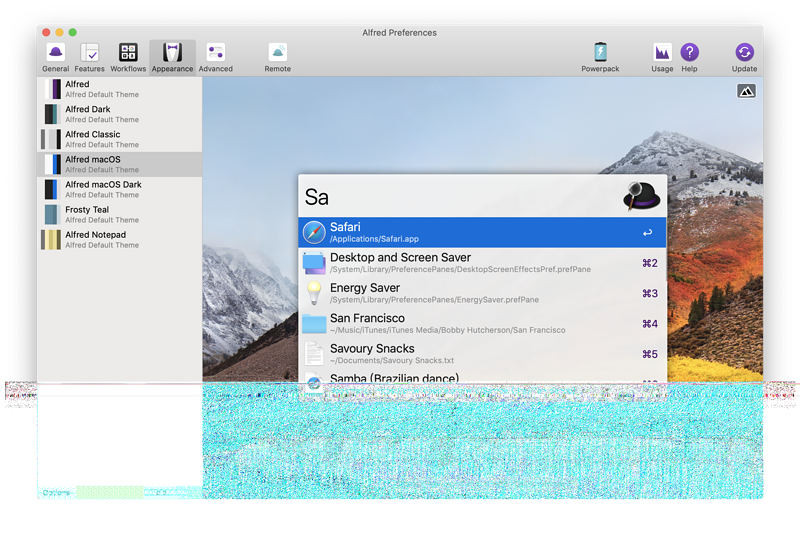Open the Features tab with checklist icon
This screenshot has height=548, width=800.
tap(89, 58)
